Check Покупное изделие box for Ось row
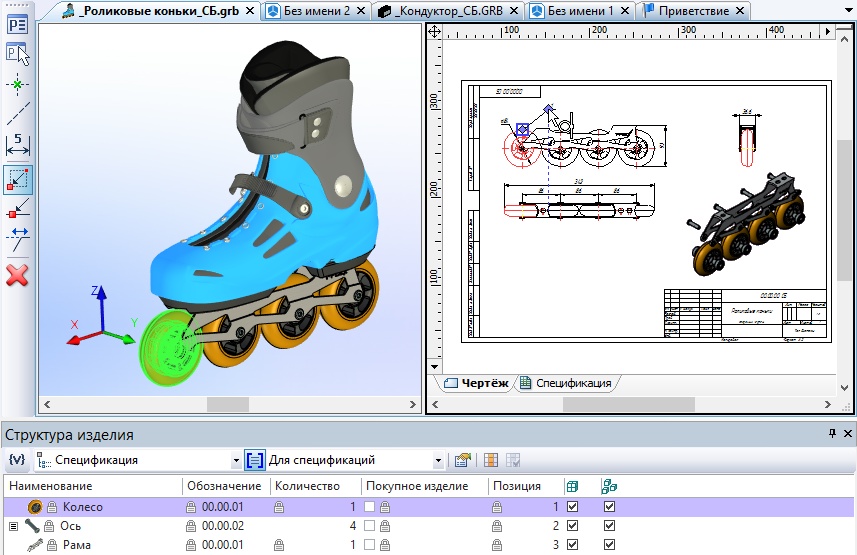Screen dimensions: 857x555 369,525
